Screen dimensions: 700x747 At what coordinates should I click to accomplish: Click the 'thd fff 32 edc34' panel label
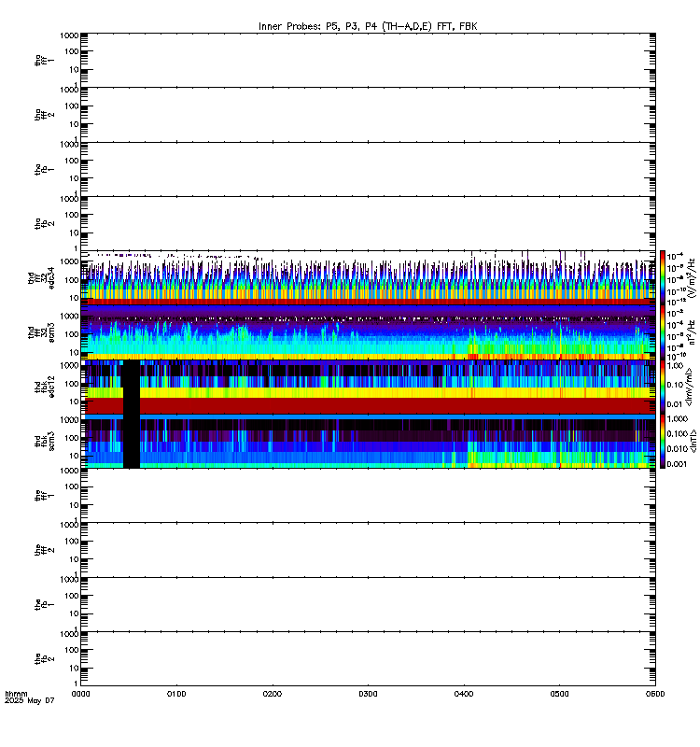[x=41, y=278]
